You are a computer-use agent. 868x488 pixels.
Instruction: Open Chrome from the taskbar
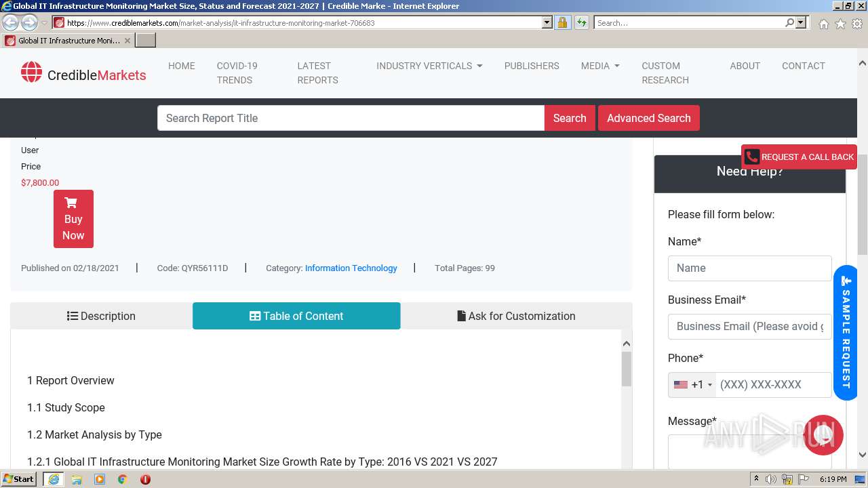coord(122,479)
